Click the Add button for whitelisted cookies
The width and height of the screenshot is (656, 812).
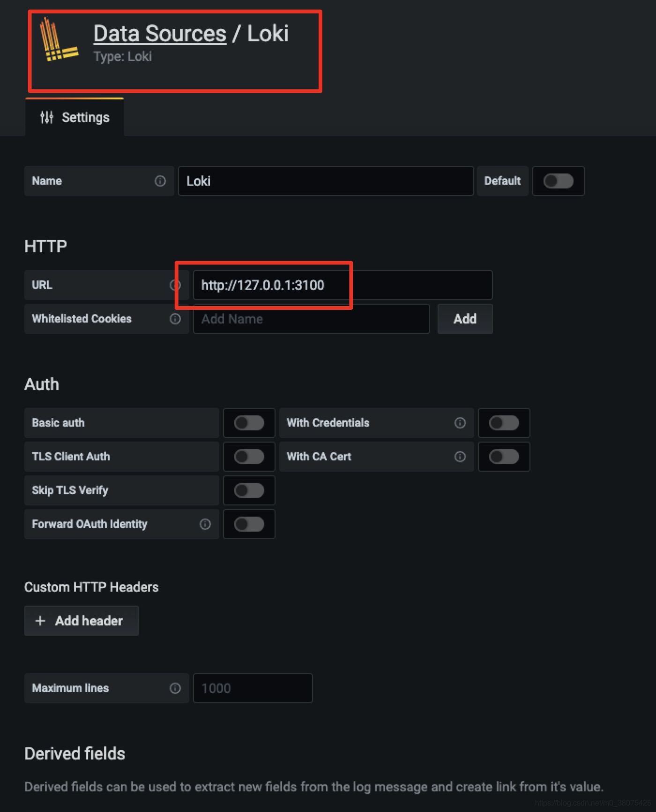pyautogui.click(x=465, y=319)
